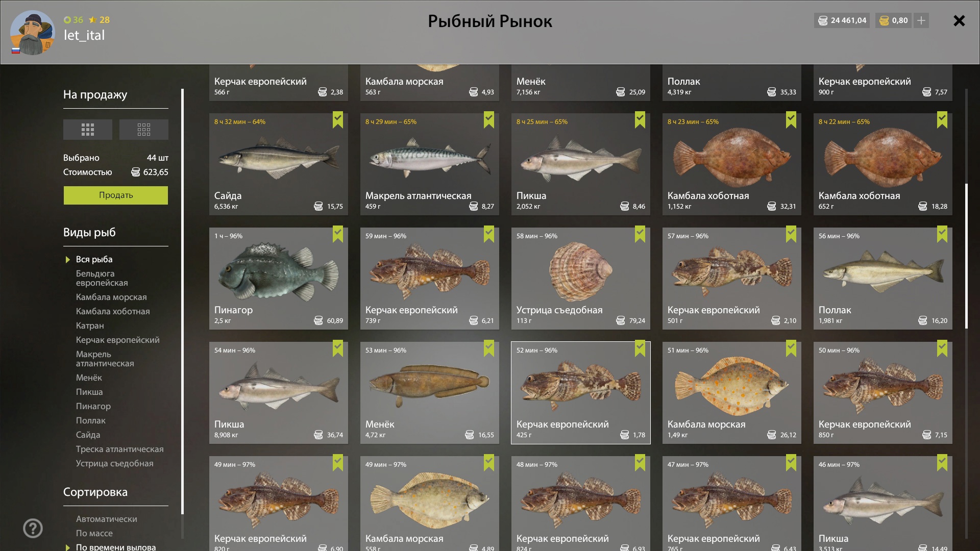The height and width of the screenshot is (551, 980).
Task: Click the arrow beside Вся рыба
Action: [x=68, y=260]
